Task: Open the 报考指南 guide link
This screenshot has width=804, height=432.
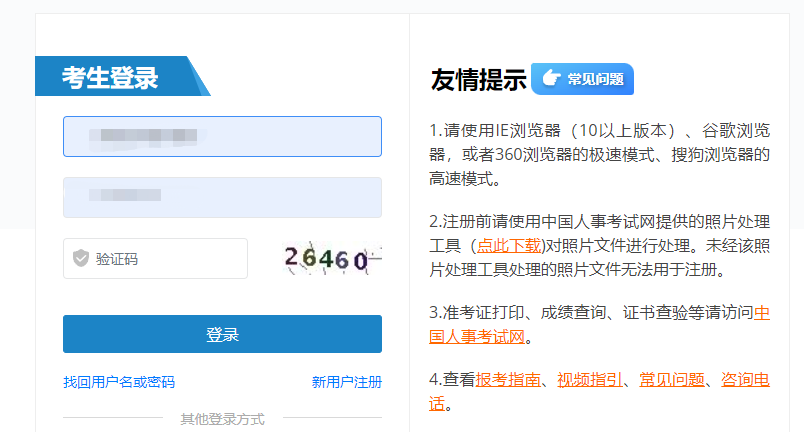Action: click(508, 379)
